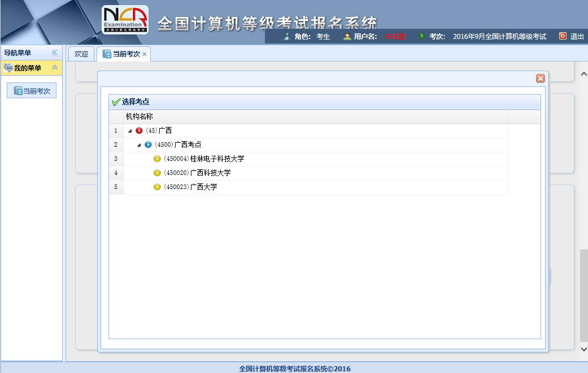Click the page scrollbar down arrow
Image resolution: width=588 pixels, height=373 pixels.
click(583, 350)
